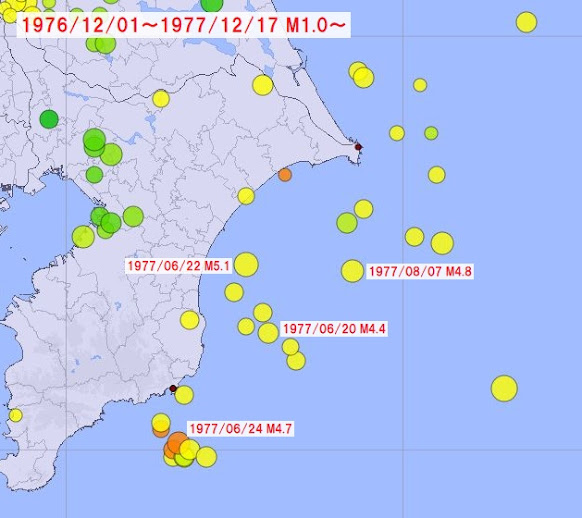Select yellow quake marker beside the M5.1 label
The width and height of the screenshot is (582, 518).
pyautogui.click(x=246, y=265)
